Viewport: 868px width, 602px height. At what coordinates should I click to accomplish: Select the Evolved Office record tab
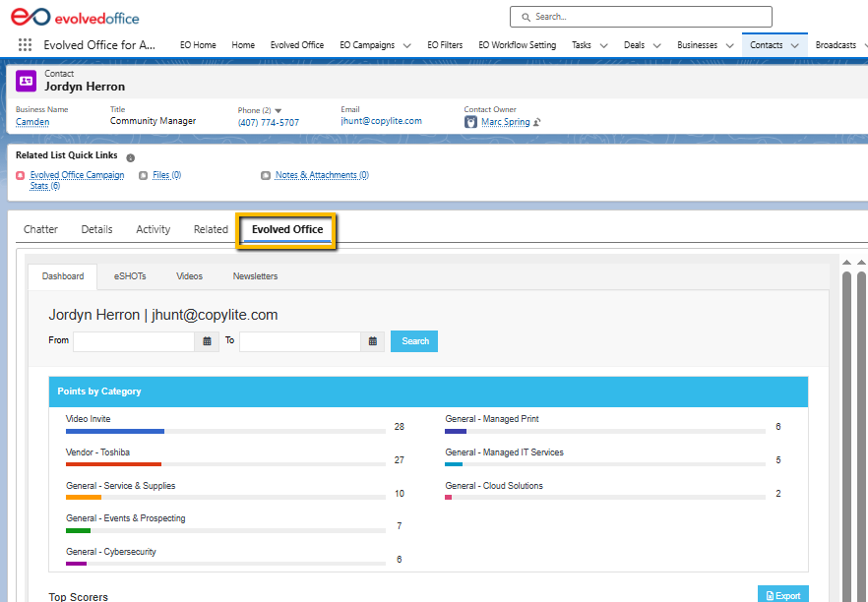tap(287, 229)
